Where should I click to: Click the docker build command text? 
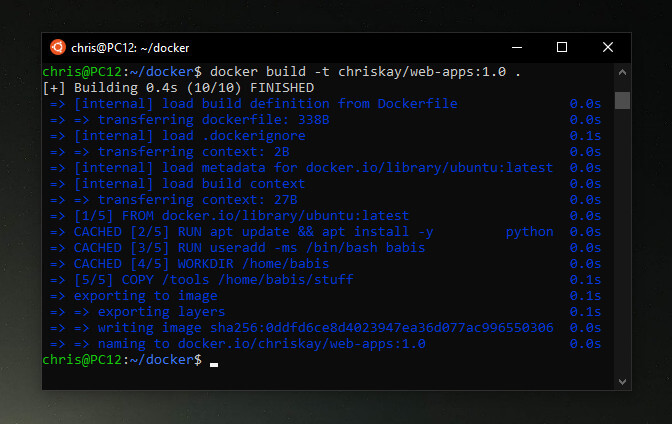(365, 72)
